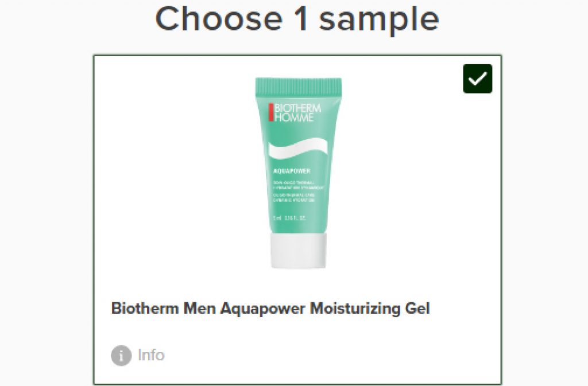Click the Choose 1 sample heading
Viewport: 588px width, 386px height.
click(297, 19)
